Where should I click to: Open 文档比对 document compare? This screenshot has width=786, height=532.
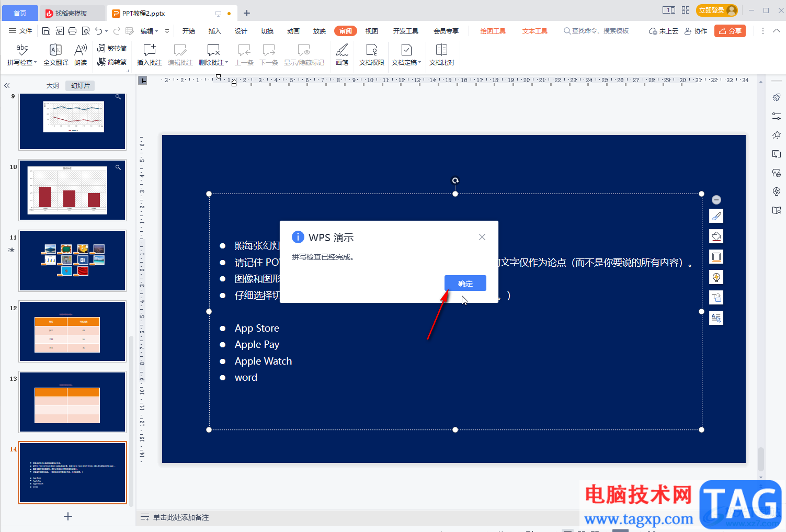pyautogui.click(x=442, y=55)
